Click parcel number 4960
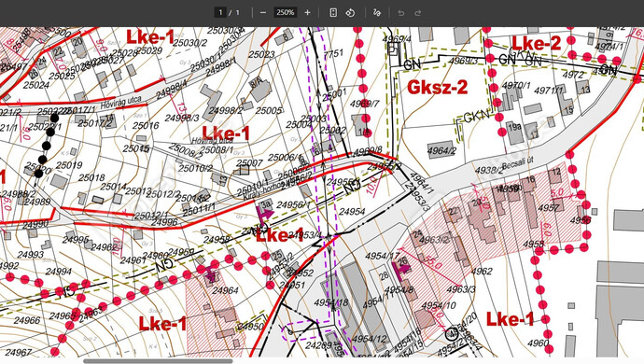The width and height of the screenshot is (644, 364). pyautogui.click(x=538, y=343)
